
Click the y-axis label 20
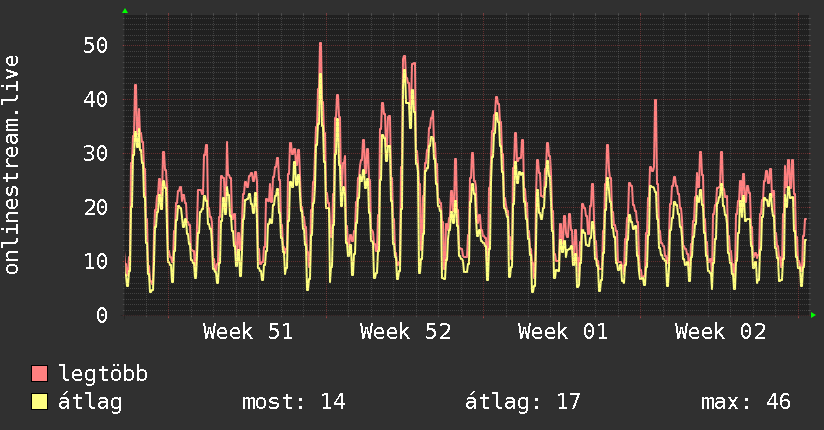[96, 207]
